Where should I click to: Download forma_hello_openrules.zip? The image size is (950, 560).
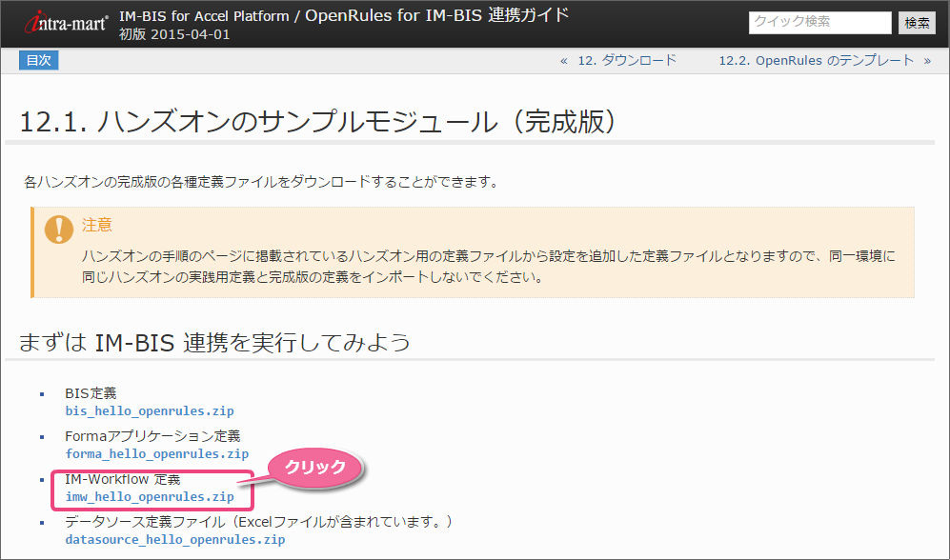157,454
